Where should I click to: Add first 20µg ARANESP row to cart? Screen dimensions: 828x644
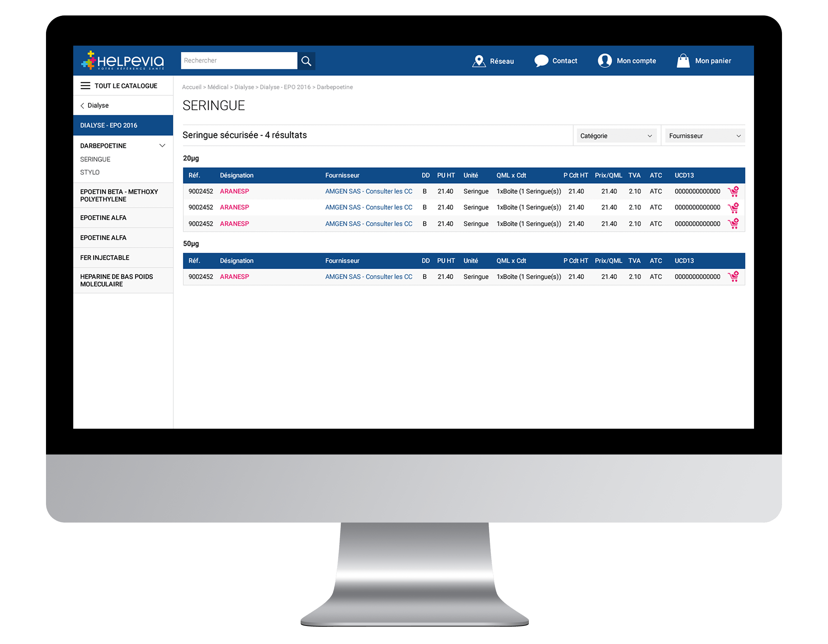733,191
